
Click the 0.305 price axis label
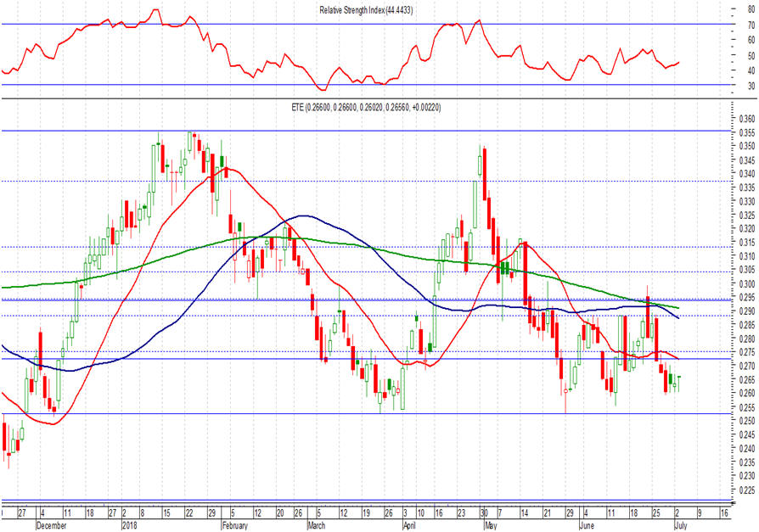coord(747,270)
